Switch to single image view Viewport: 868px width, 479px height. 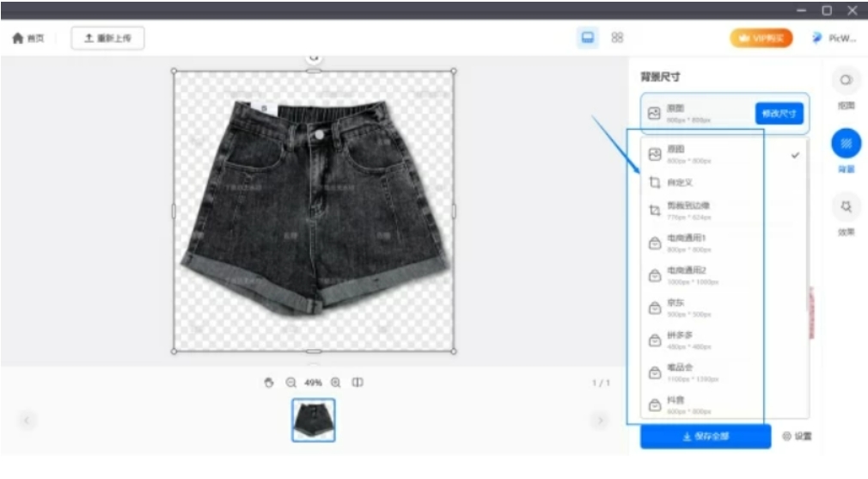(x=587, y=38)
